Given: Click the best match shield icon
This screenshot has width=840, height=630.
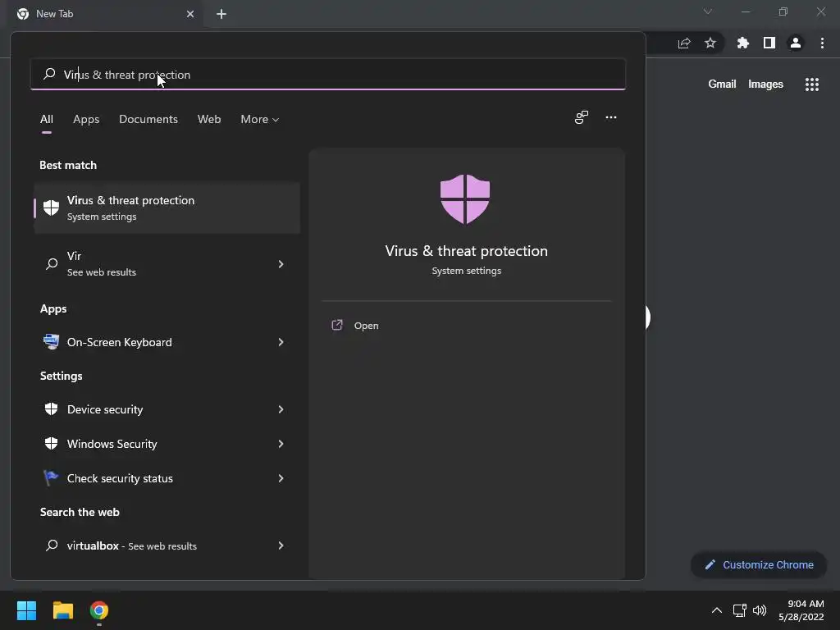Looking at the screenshot, I should point(51,208).
